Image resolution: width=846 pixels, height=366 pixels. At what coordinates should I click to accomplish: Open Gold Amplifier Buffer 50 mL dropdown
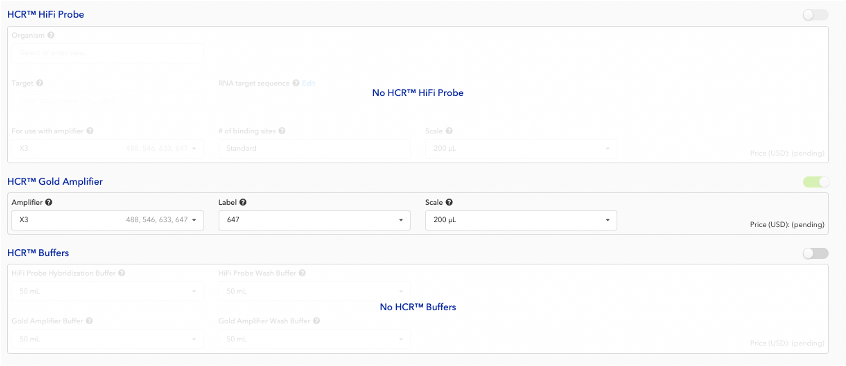point(107,339)
